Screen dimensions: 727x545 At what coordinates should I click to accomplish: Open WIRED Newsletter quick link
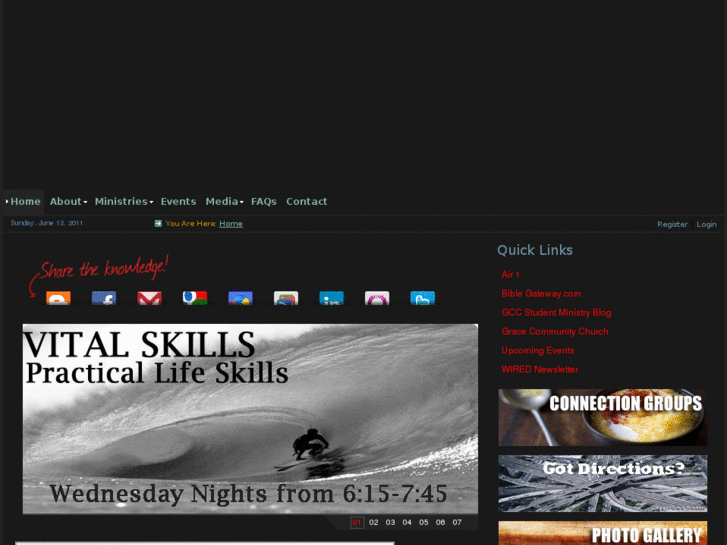pos(540,370)
